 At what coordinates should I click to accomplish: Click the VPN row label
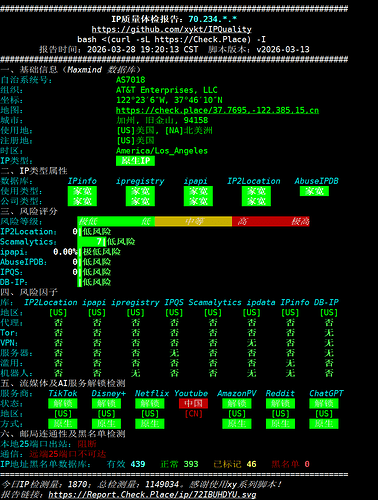(9, 343)
